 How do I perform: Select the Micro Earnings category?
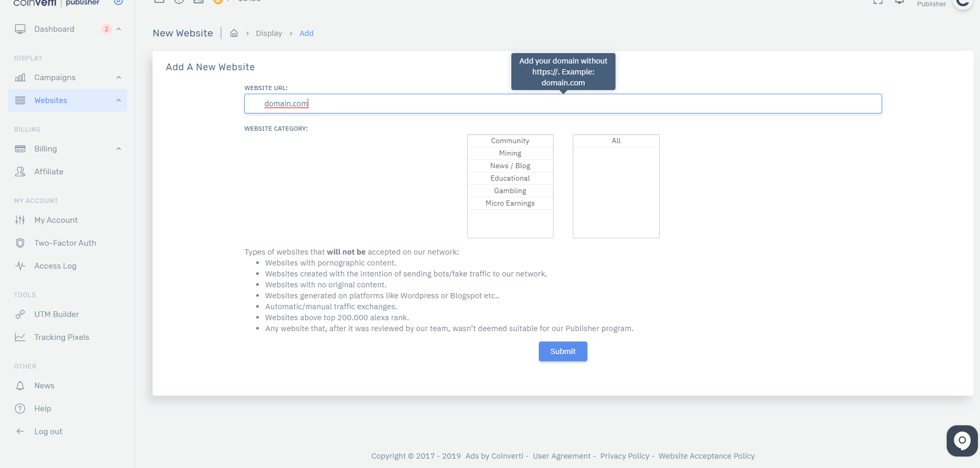tap(510, 204)
